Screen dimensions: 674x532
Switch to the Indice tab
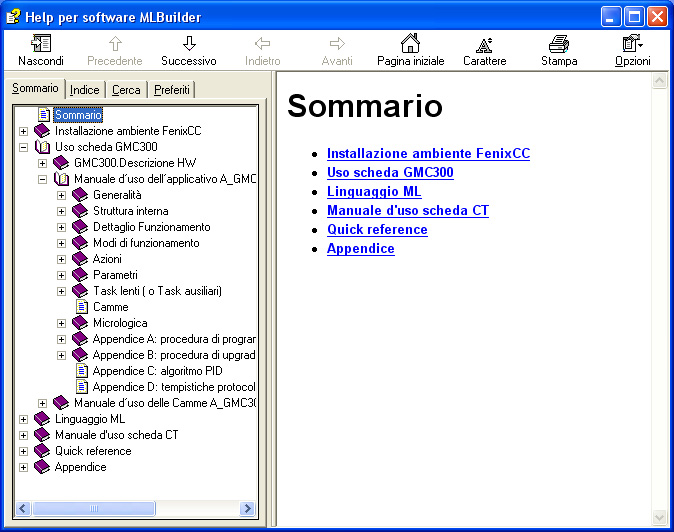click(x=85, y=90)
